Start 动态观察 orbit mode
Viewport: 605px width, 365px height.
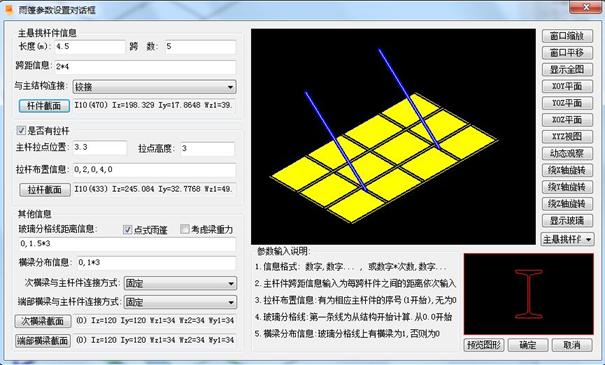point(567,153)
